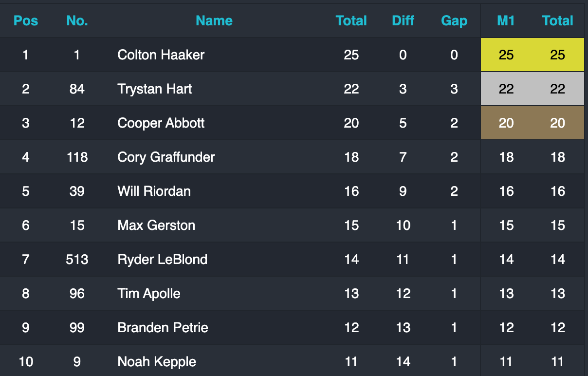Viewport: 588px width, 376px height.
Task: Click the Total header beside M1
Action: (558, 20)
